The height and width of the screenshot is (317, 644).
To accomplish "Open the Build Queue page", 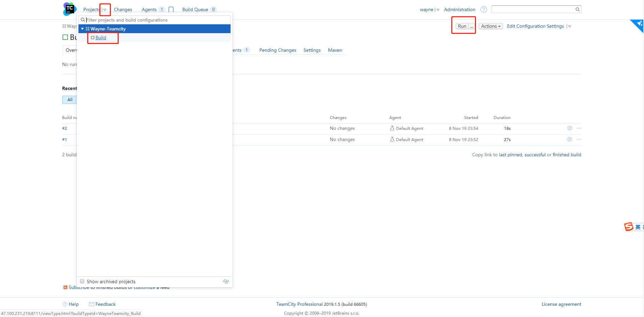I will [x=195, y=9].
